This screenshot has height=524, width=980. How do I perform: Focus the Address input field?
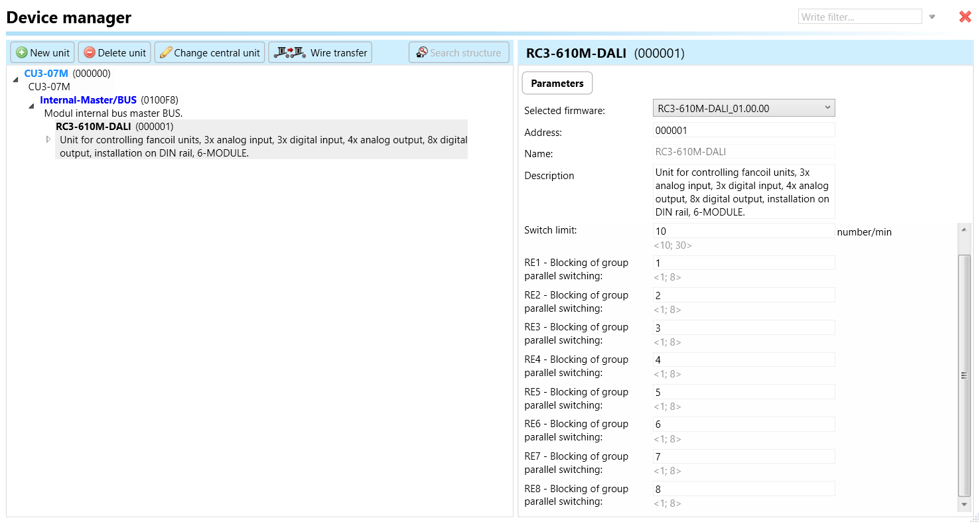coord(743,131)
